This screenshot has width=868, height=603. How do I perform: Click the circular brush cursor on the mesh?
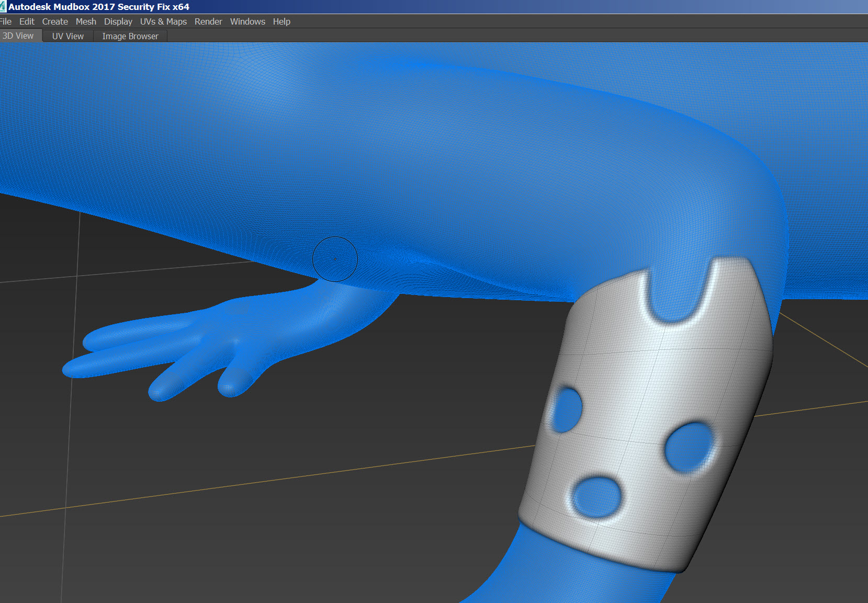335,259
